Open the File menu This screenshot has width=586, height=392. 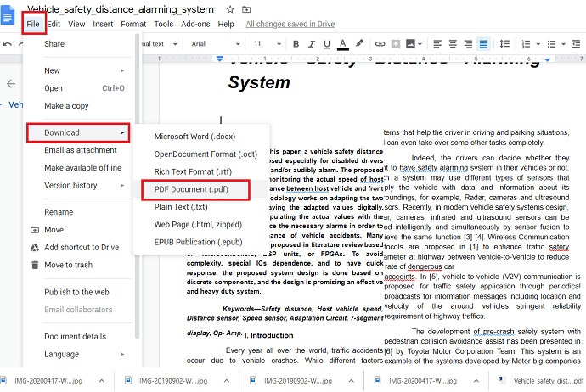33,24
